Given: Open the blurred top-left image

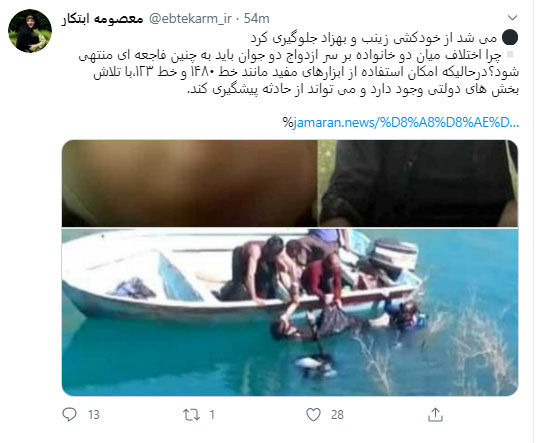Looking at the screenshot, I should pos(189,183).
